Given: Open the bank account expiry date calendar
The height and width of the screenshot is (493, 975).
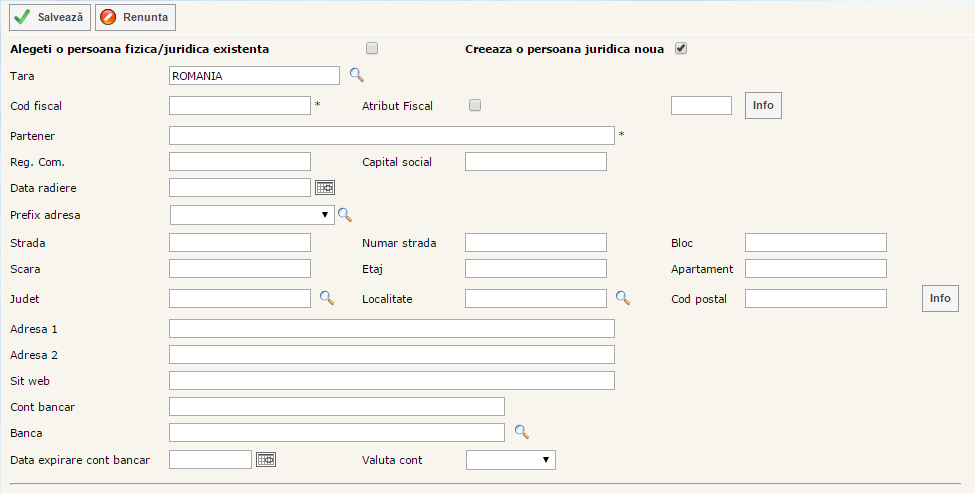Looking at the screenshot, I should tap(266, 459).
